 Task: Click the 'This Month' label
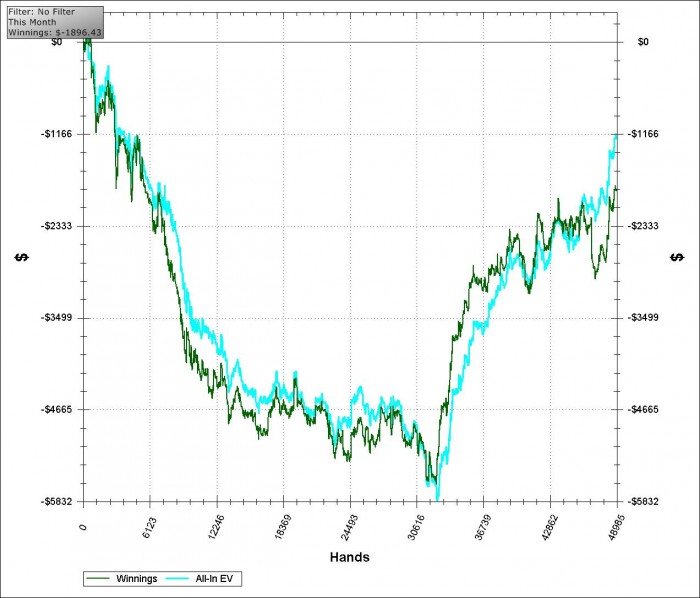32,22
